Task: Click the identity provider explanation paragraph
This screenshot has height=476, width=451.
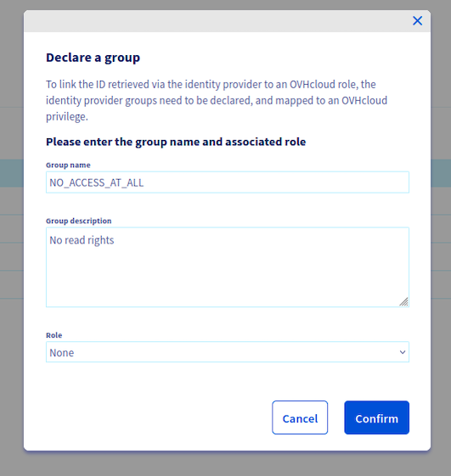Action: click(x=217, y=100)
